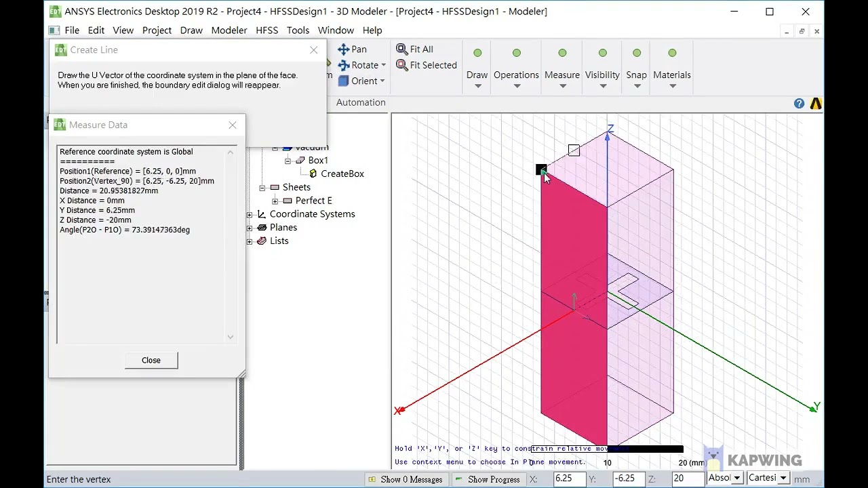This screenshot has height=488, width=868.
Task: Click the yellow CreateBox command icon
Action: 313,174
